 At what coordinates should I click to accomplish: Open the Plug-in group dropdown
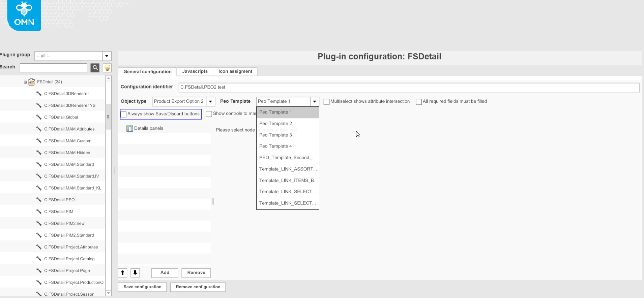click(x=107, y=56)
